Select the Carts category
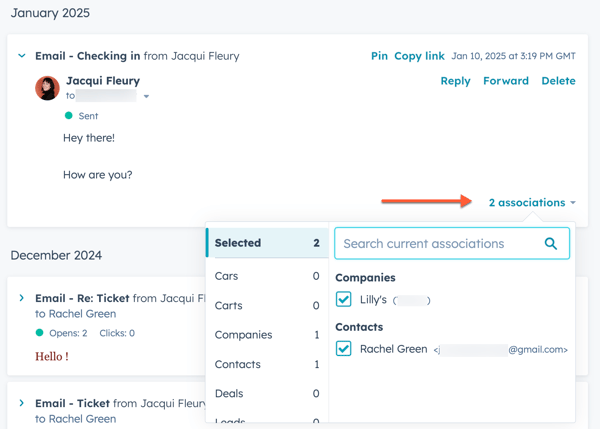This screenshot has height=429, width=600. [266, 305]
